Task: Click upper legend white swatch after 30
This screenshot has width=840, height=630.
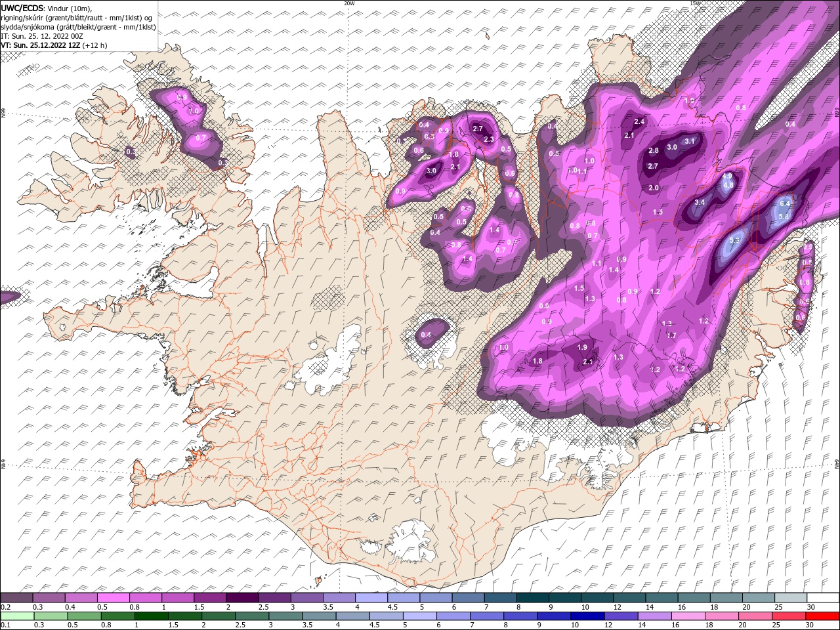Action: pyautogui.click(x=823, y=598)
